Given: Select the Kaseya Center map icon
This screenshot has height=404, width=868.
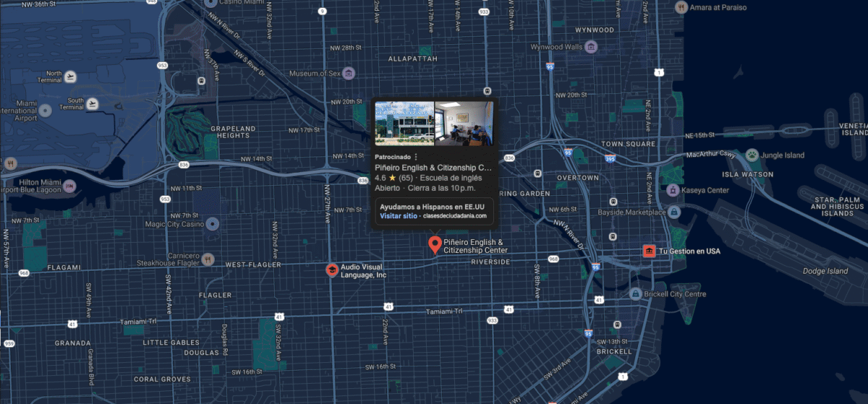Looking at the screenshot, I should (673, 190).
